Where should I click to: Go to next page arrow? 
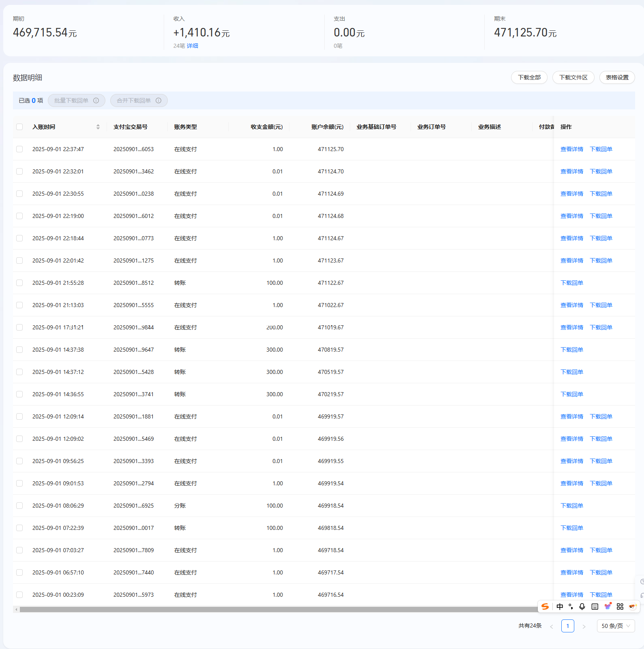pos(584,626)
